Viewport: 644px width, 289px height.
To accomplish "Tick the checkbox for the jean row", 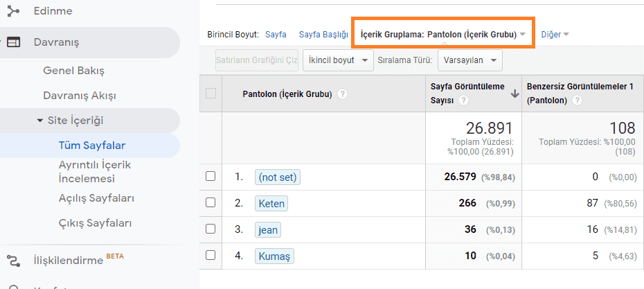I will (x=211, y=229).
